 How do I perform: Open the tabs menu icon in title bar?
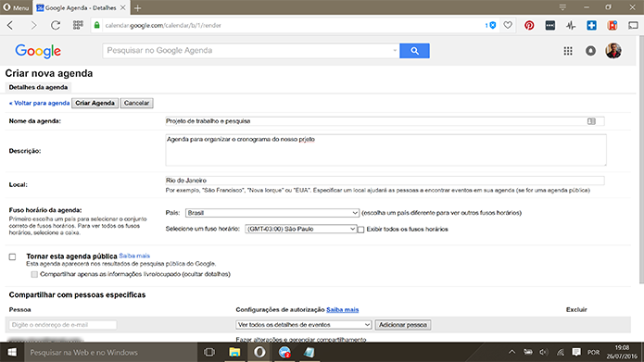pos(562,7)
